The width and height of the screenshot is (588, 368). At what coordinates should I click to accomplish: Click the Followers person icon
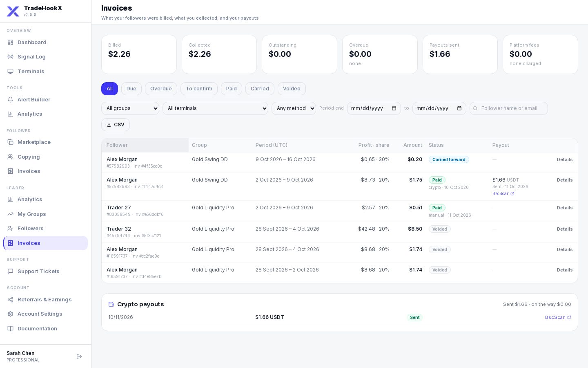pos(11,229)
